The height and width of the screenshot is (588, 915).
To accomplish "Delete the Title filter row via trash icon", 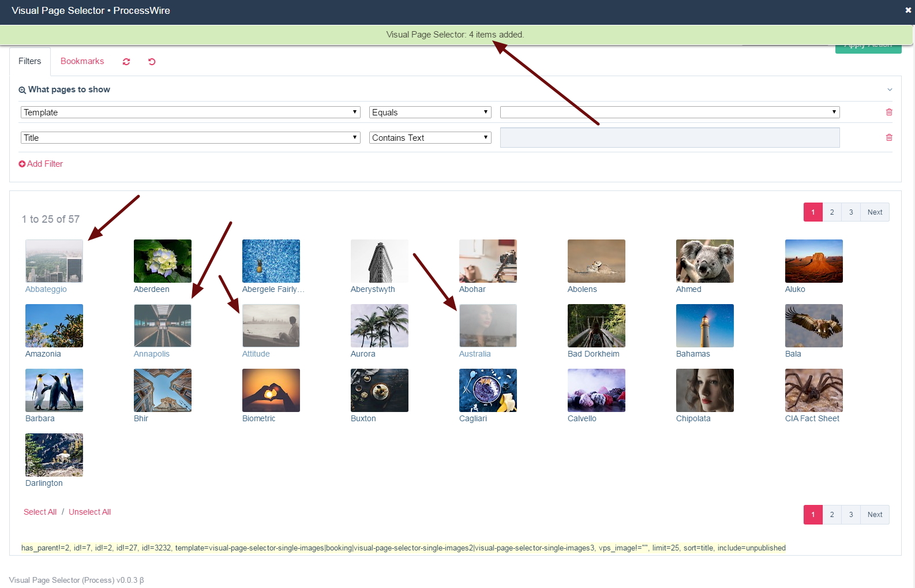I will [889, 137].
